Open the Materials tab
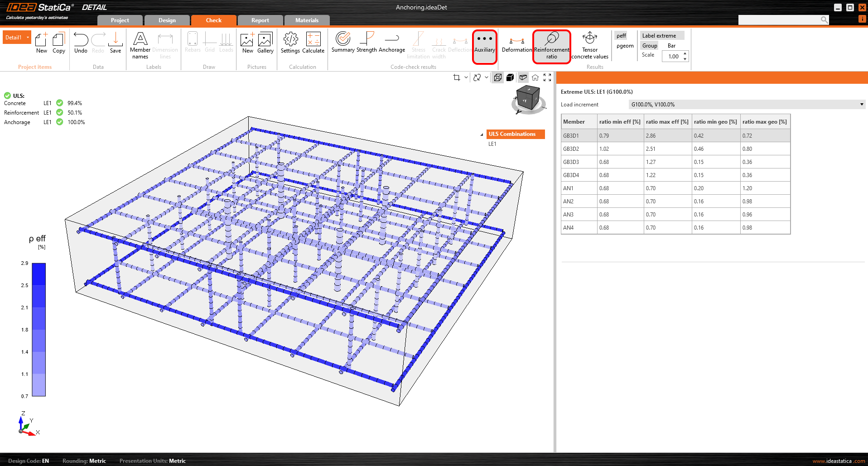This screenshot has width=868, height=466. (307, 20)
